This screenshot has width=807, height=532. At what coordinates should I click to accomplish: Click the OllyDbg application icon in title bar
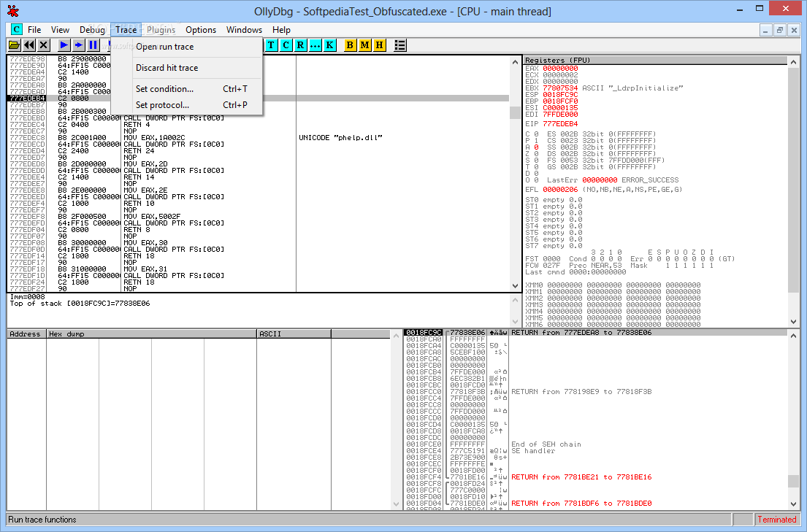pyautogui.click(x=13, y=11)
